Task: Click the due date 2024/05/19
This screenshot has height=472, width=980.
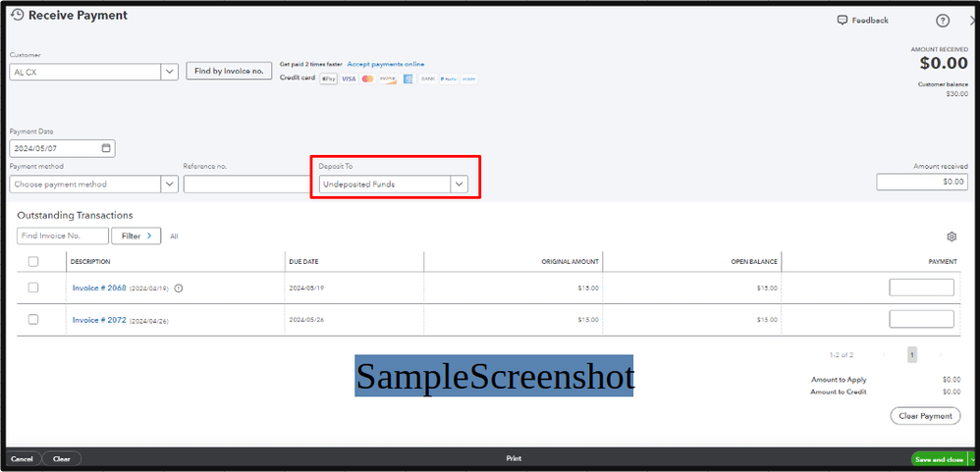Action: click(x=307, y=288)
